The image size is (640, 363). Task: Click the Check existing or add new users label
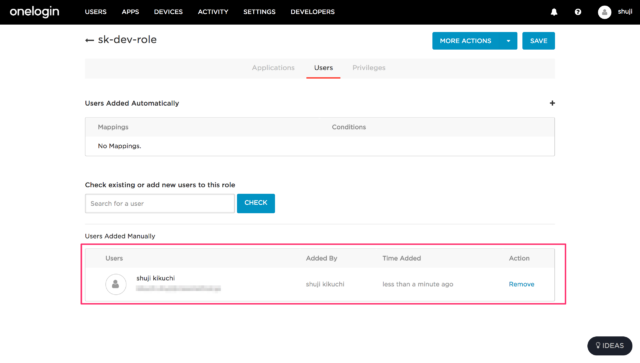pos(160,185)
